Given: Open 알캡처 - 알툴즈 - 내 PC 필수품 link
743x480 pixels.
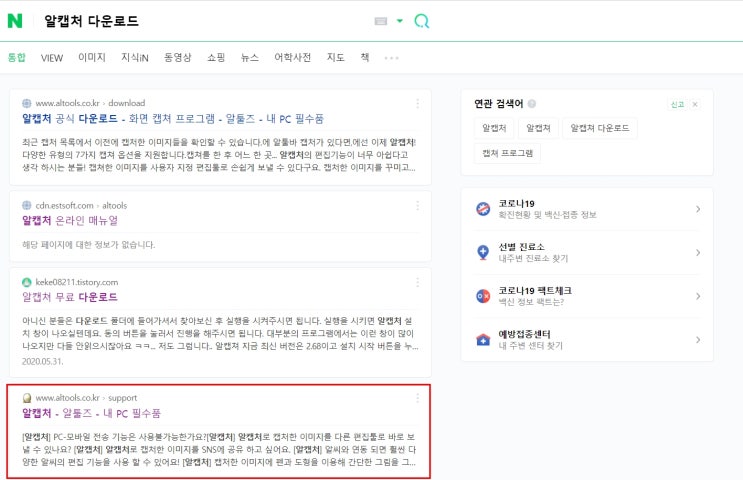Looking at the screenshot, I should [x=91, y=413].
